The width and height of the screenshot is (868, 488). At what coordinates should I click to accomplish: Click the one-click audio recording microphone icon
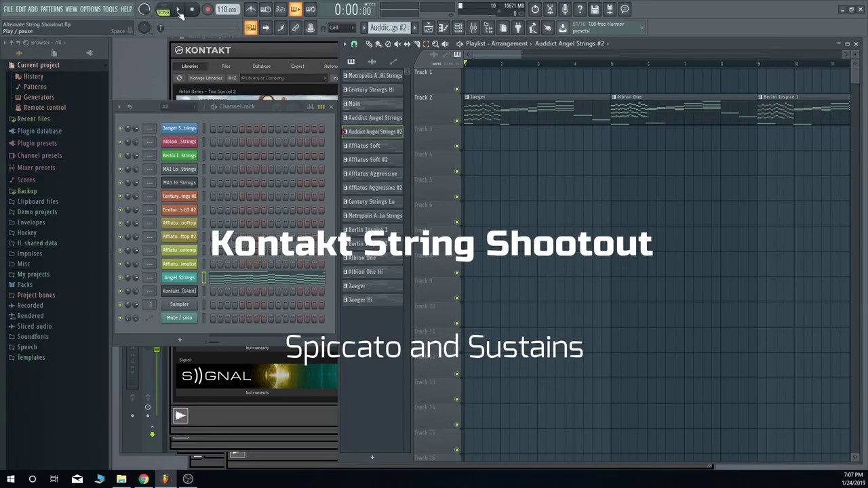(565, 9)
